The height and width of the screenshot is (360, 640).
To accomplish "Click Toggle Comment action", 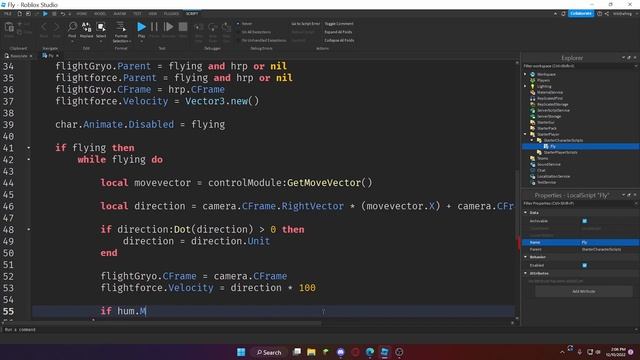I will (x=339, y=24).
